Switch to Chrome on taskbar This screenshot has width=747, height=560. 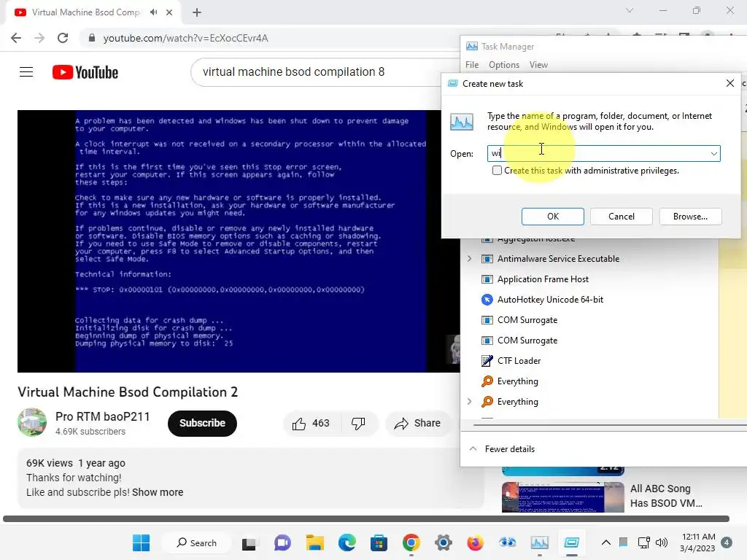(411, 542)
